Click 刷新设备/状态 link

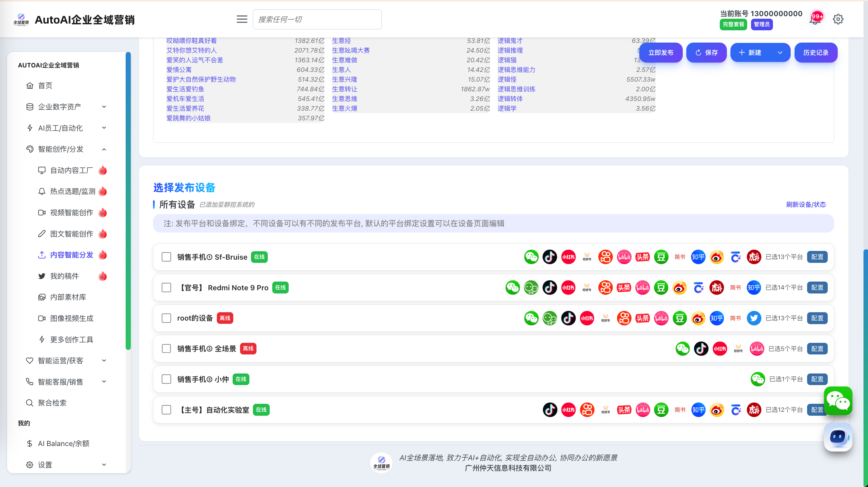click(806, 204)
